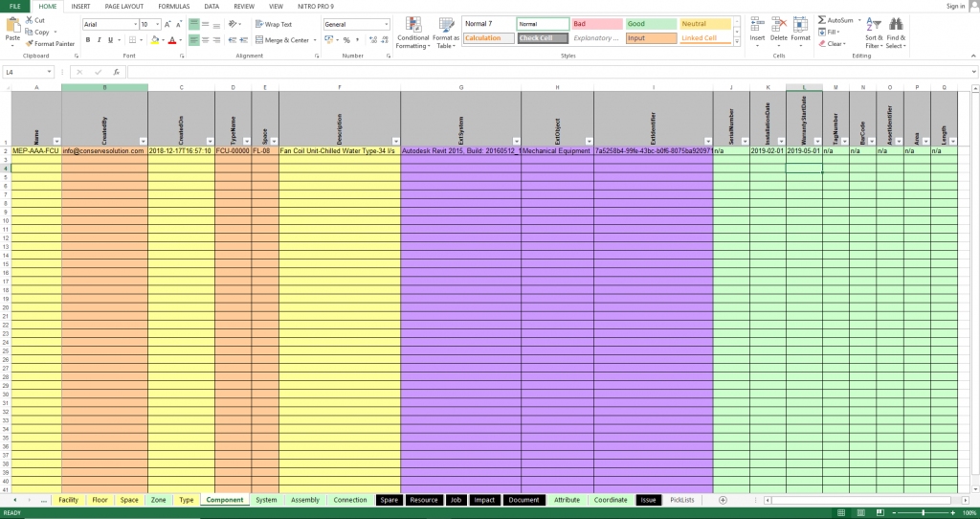Click the Delete cells icon
The height and width of the screenshot is (519, 980).
point(778,25)
